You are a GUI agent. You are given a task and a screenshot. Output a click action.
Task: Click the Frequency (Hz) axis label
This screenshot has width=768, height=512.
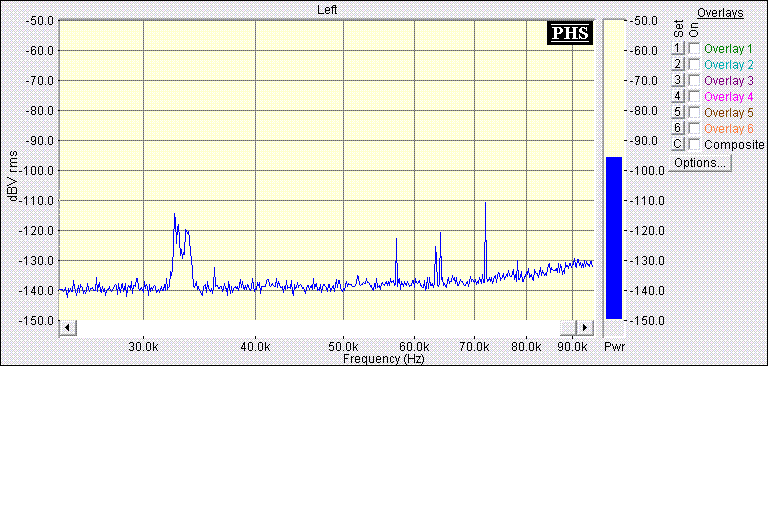[384, 359]
